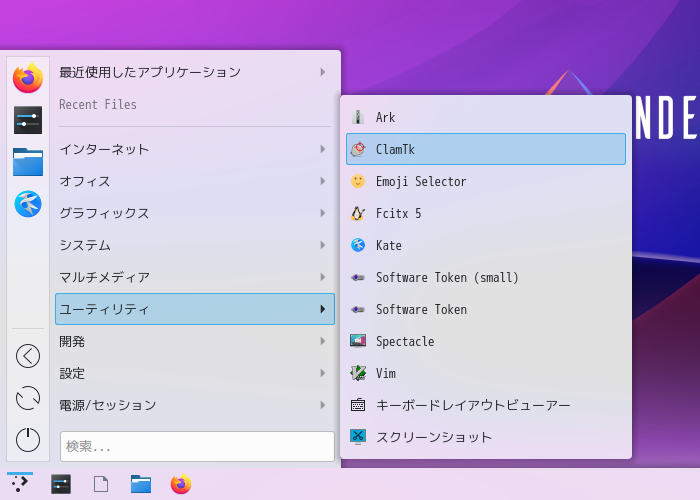Click the Vim icon in submenu

coord(358,373)
